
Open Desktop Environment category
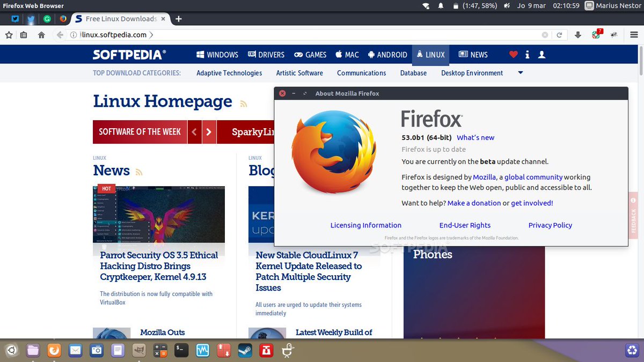click(x=472, y=73)
